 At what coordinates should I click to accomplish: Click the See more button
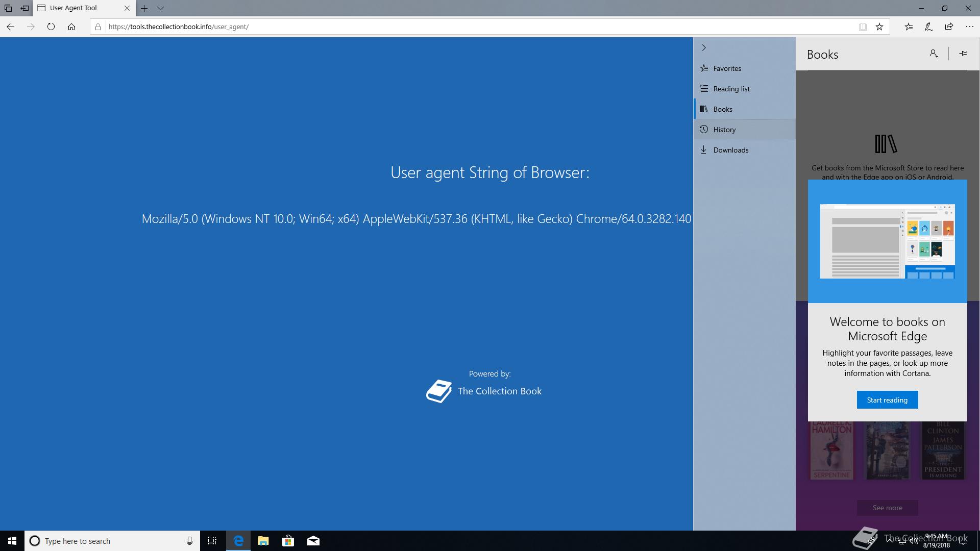887,508
